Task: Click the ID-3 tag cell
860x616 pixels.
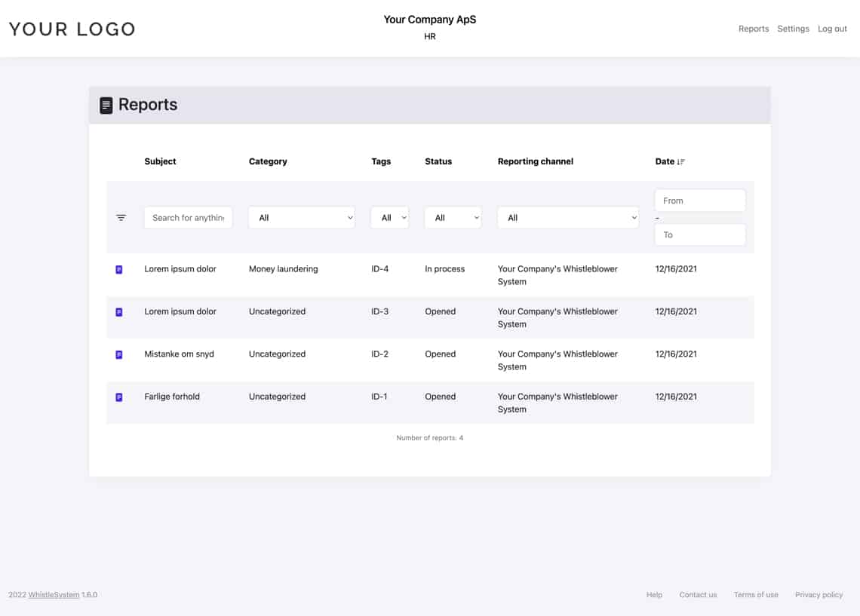Action: point(379,311)
